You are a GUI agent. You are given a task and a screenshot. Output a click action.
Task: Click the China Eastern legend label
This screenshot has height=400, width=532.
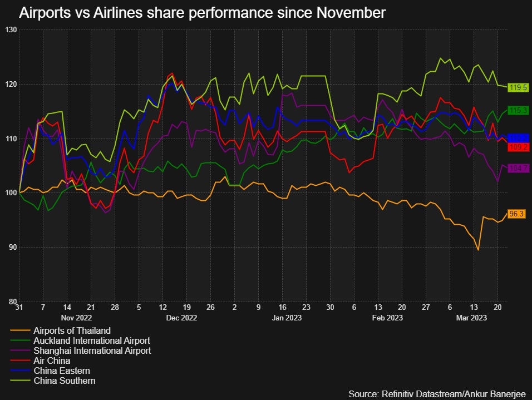coord(62,371)
